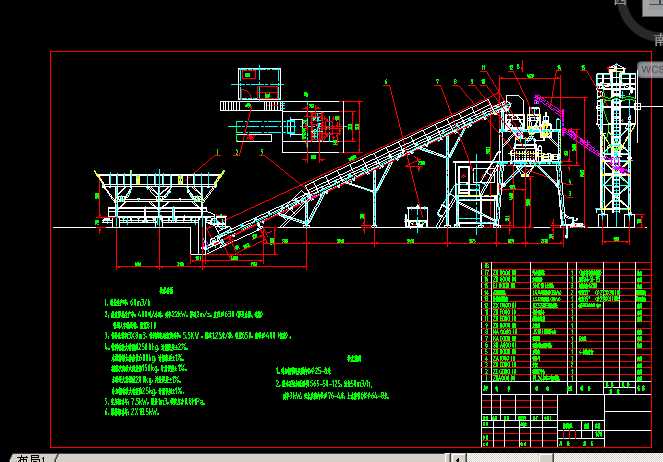Select the West (西) compass direction
The width and height of the screenshot is (663, 462).
point(621,4)
